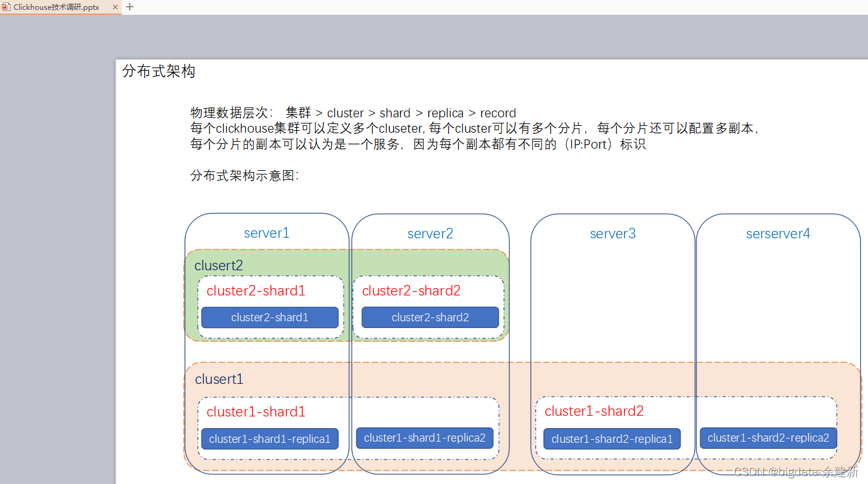Click the cluster1-shard2-replica2 box
Screen dimensions: 868x484
[768, 438]
